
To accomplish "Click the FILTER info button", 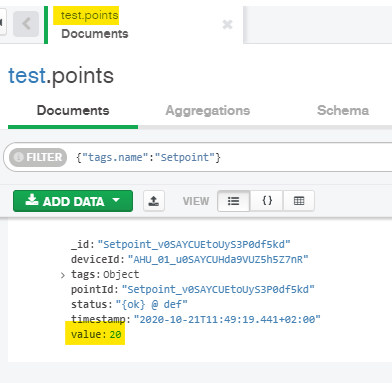I will [38, 157].
